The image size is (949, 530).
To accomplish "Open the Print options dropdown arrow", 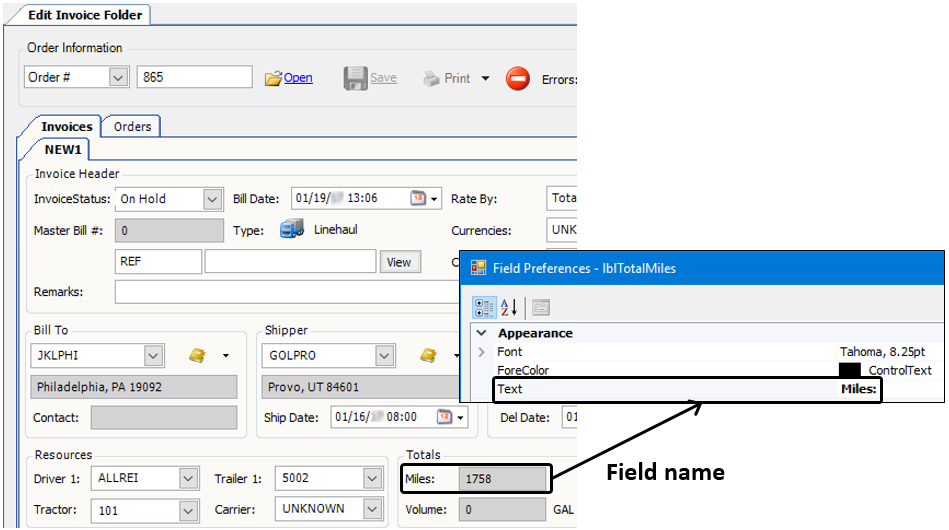I will click(x=485, y=79).
